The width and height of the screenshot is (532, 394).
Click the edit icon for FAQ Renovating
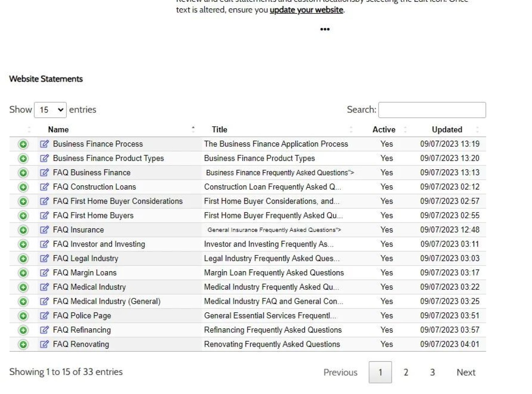(x=44, y=344)
